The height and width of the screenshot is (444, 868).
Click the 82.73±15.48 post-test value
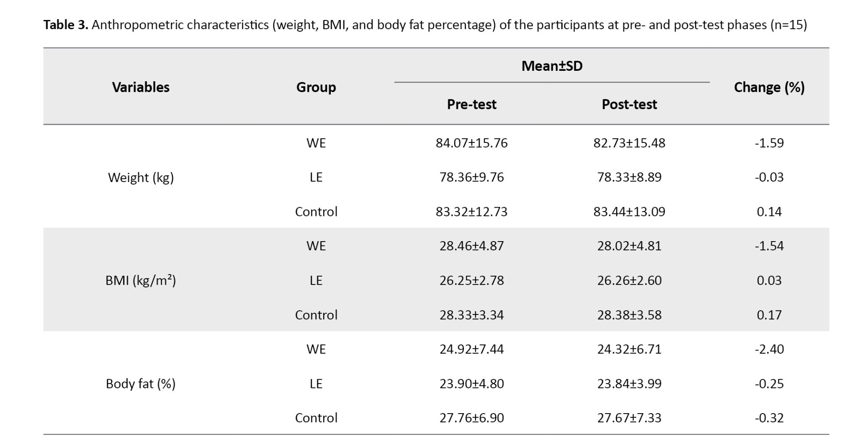tap(629, 143)
